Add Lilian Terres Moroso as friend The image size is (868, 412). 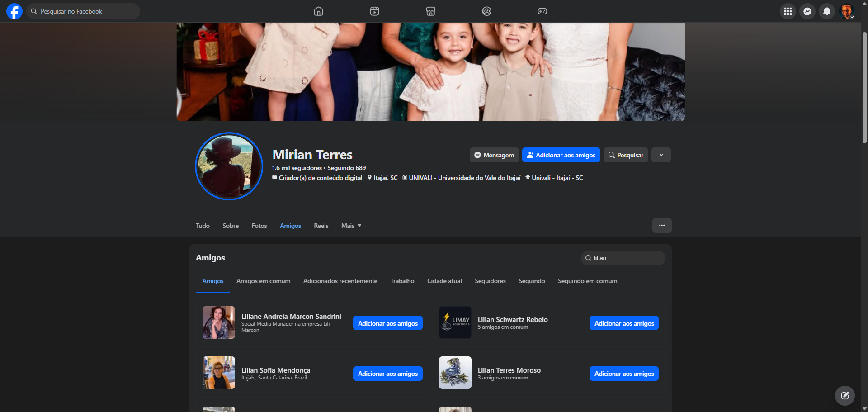click(x=624, y=374)
